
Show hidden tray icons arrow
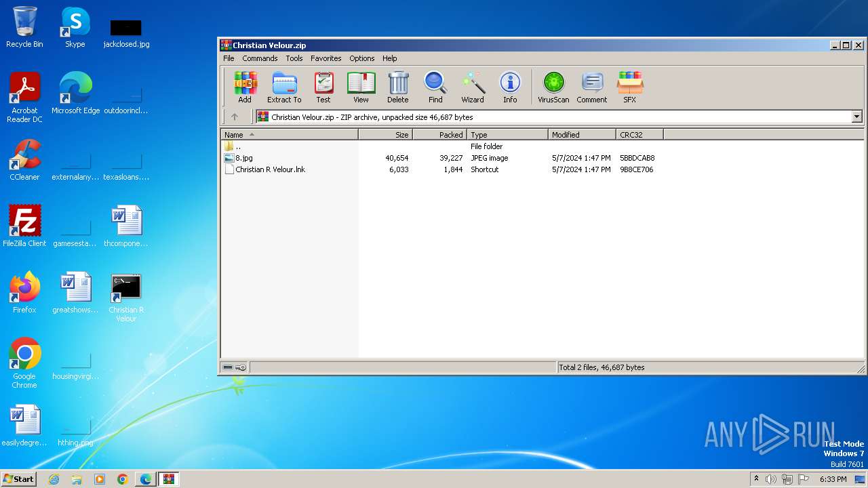[756, 479]
